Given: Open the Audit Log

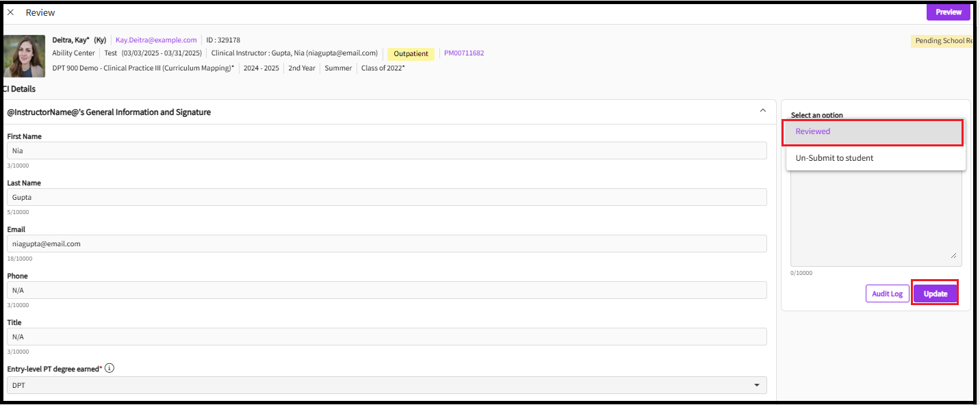Looking at the screenshot, I should point(887,293).
